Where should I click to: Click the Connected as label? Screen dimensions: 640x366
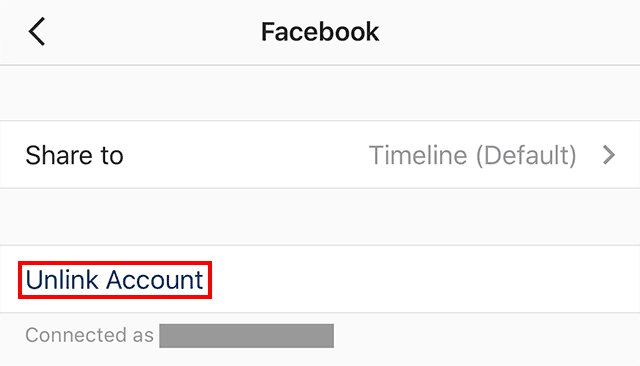(x=89, y=335)
